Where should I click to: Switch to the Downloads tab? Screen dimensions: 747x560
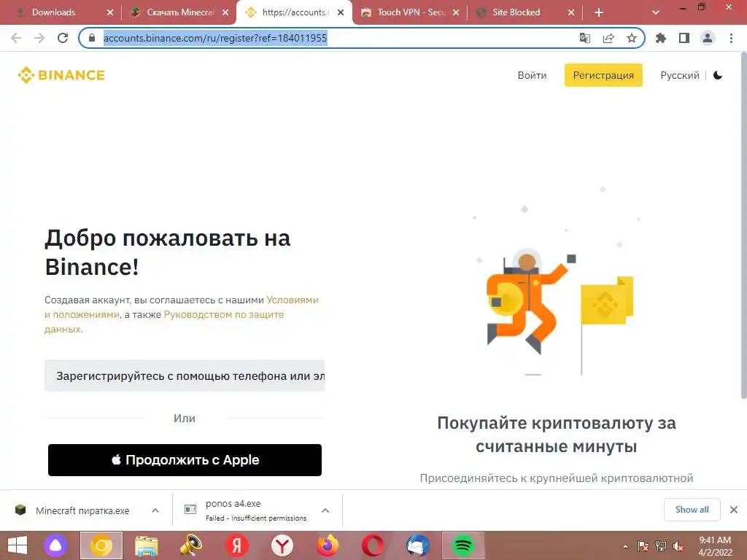53,12
